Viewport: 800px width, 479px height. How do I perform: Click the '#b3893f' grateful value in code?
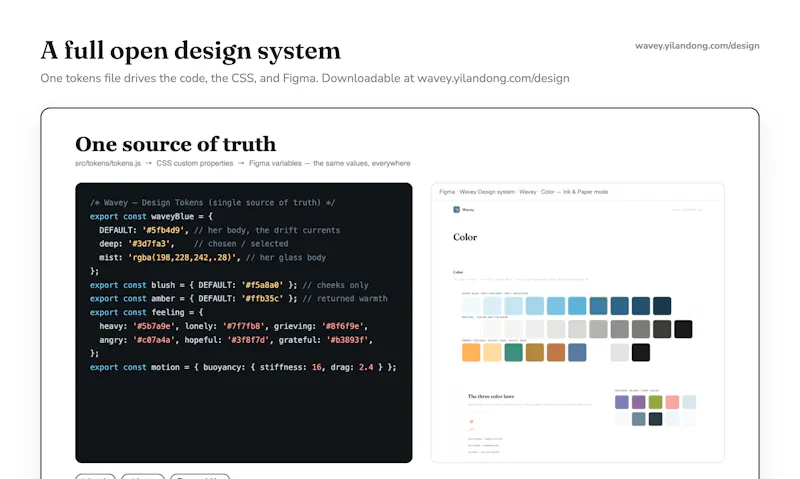click(347, 340)
